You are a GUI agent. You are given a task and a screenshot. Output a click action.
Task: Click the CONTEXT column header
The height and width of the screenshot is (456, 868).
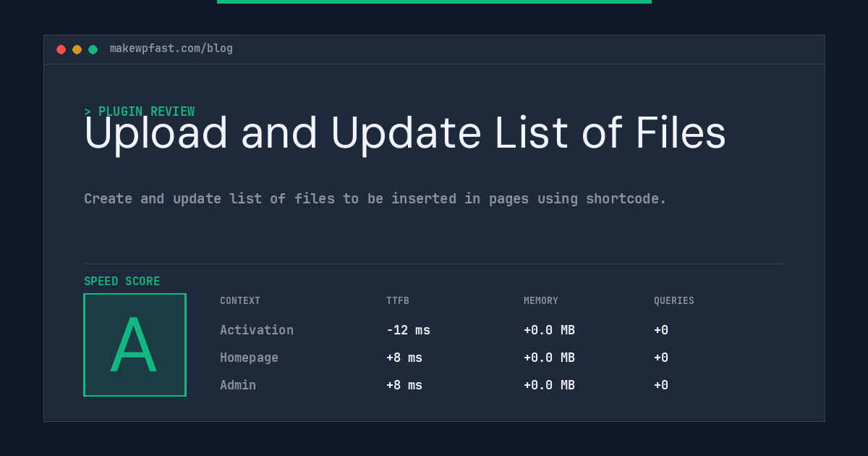[240, 301]
